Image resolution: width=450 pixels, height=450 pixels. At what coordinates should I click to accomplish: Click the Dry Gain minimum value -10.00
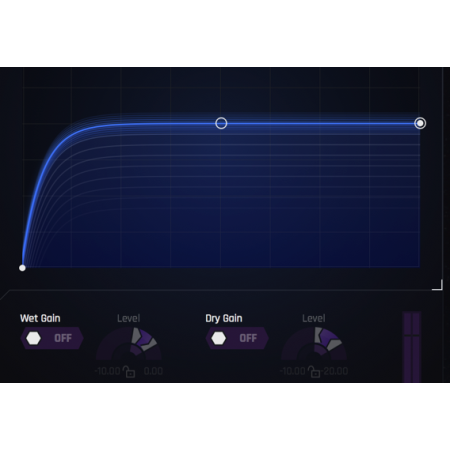tap(292, 371)
